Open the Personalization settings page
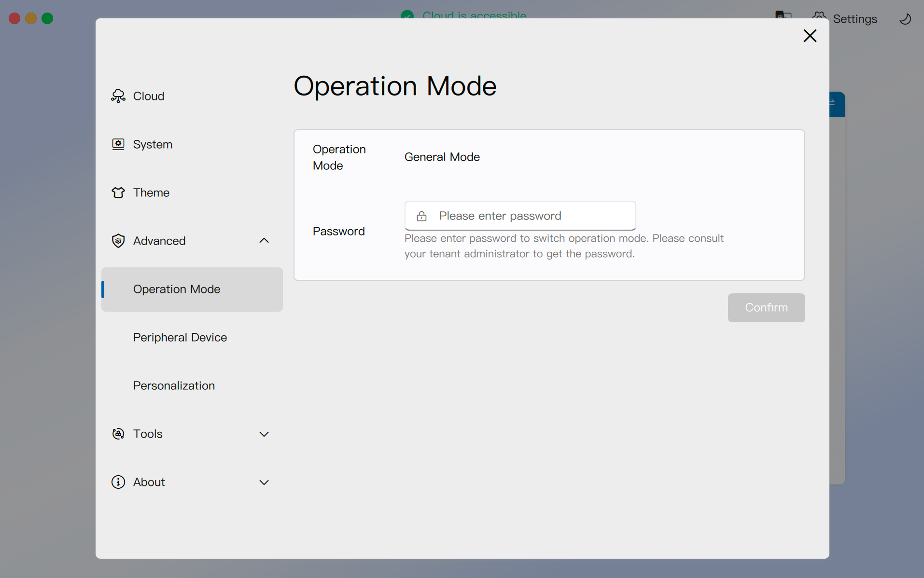 174,385
